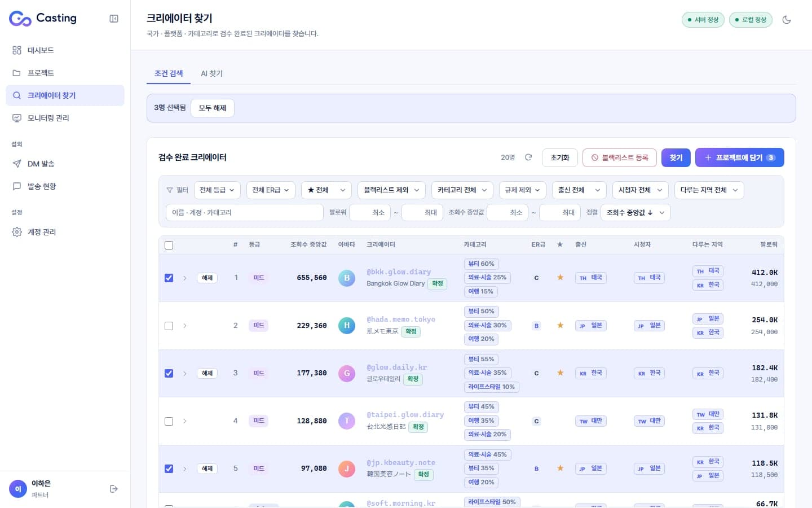Viewport: 812px width, 508px height.
Task: Open the 전체 ER급 dropdown
Action: (x=271, y=190)
